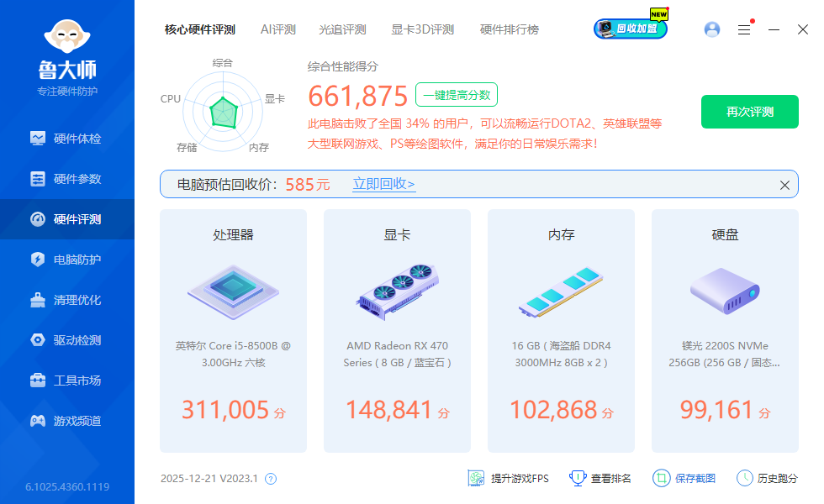824x504 pixels.
Task: Open 工具市场 toolbox item
Action: [x=67, y=381]
